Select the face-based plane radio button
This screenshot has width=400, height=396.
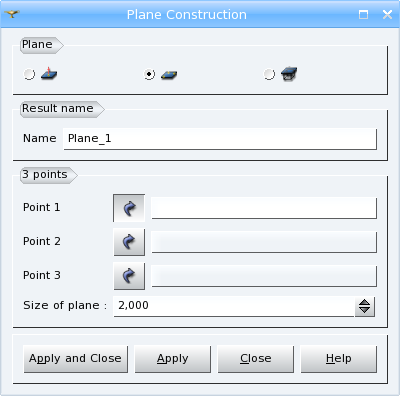(x=269, y=74)
